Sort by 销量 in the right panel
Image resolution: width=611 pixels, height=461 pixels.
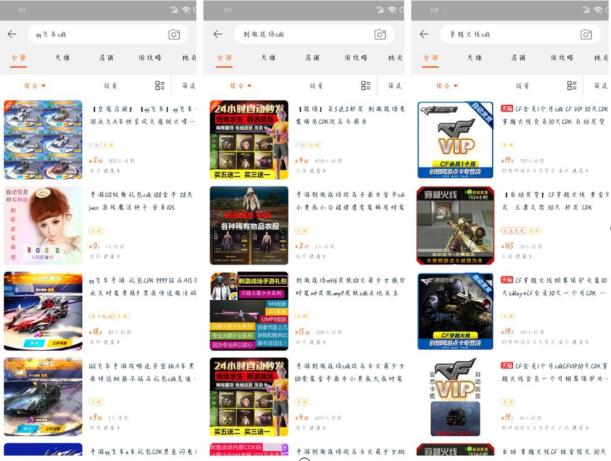tap(524, 86)
